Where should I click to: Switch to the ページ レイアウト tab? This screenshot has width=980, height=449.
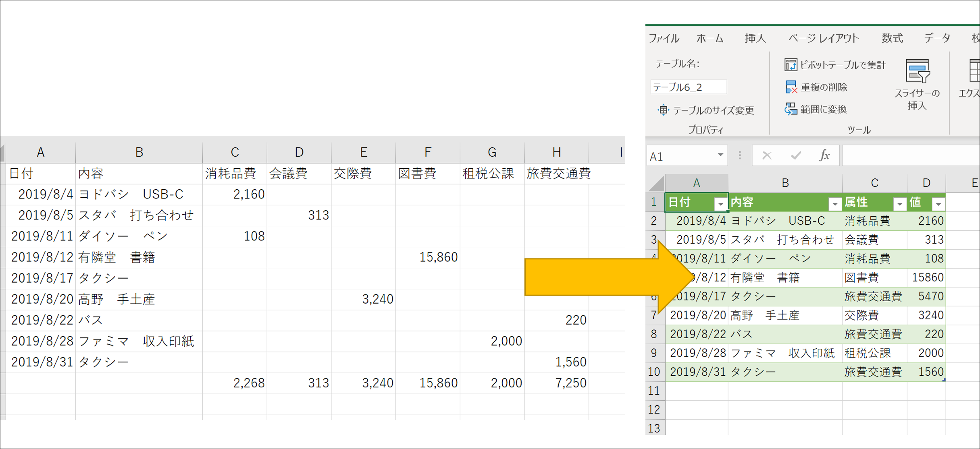[824, 38]
